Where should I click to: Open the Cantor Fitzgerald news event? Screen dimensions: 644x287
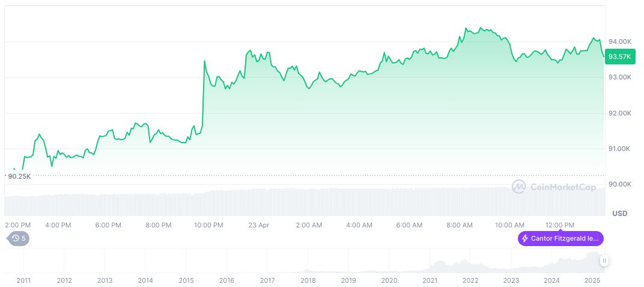click(x=560, y=238)
